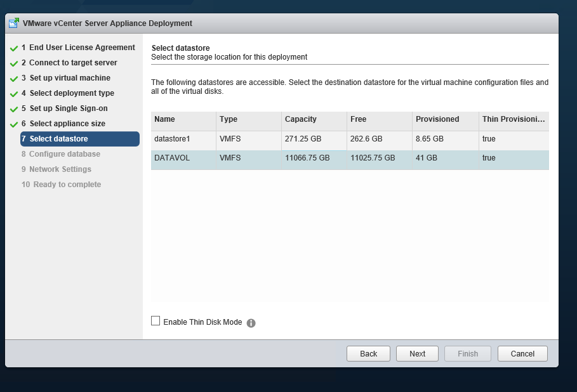
Task: Sort the table by Free column header
Action: (x=378, y=120)
